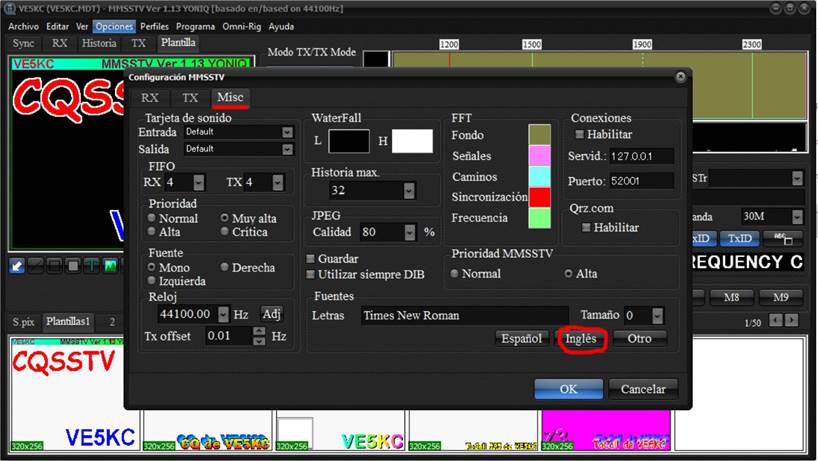This screenshot has height=461, width=818.
Task: Select the green picture tool in template toolbar
Action: pos(110,266)
